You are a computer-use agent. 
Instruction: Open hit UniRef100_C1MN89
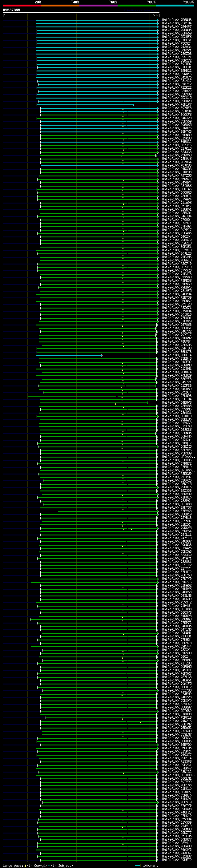[177, 135]
